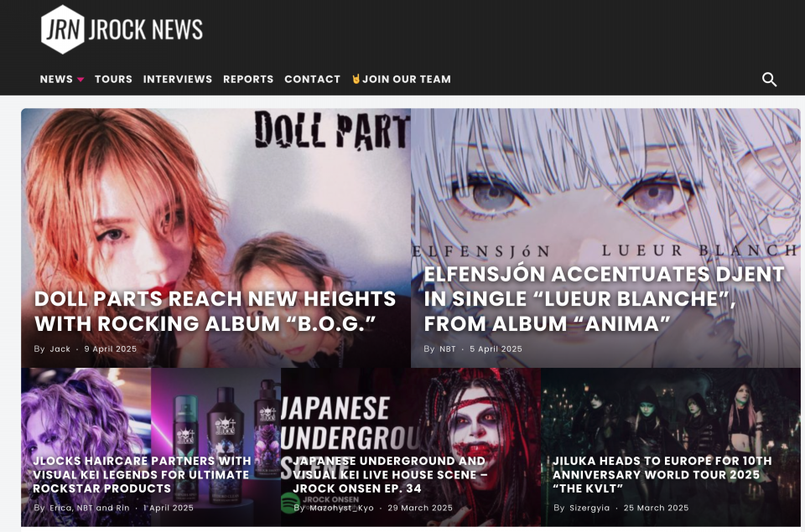
Task: View author Sizergyia's profile
Action: pos(589,508)
